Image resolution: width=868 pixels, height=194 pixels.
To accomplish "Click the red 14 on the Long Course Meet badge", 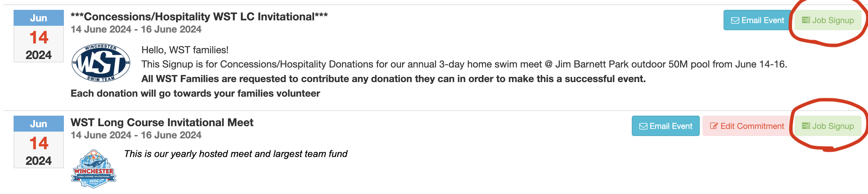I will pyautogui.click(x=39, y=143).
